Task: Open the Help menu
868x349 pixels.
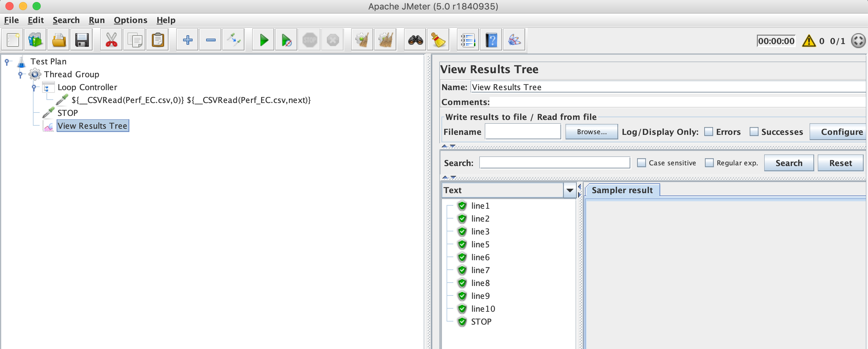Action: click(166, 20)
